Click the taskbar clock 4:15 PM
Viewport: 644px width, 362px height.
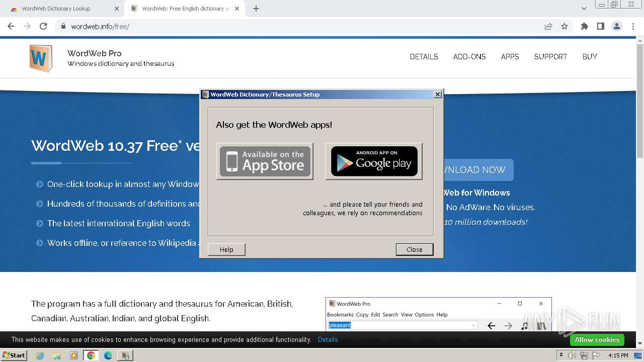tap(618, 355)
